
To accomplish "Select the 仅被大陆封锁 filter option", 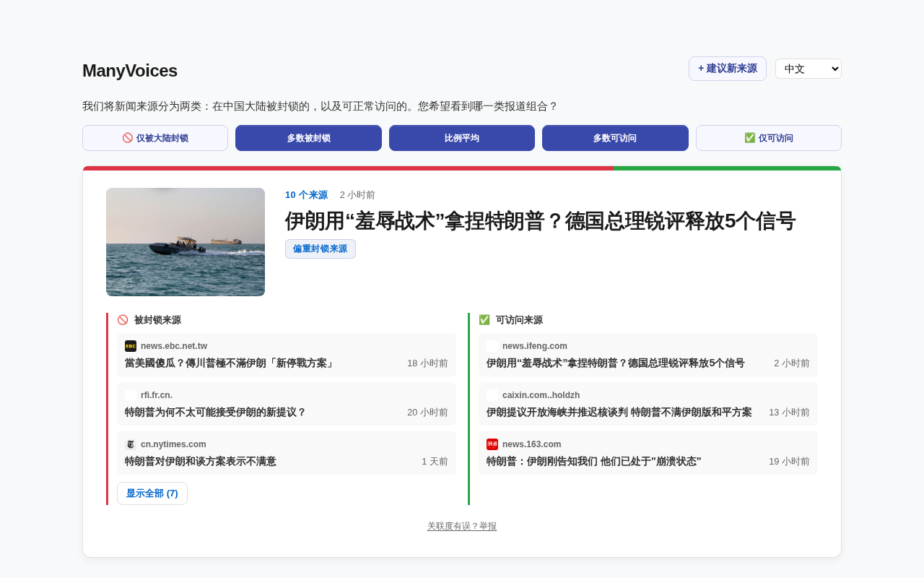I will pos(155,138).
